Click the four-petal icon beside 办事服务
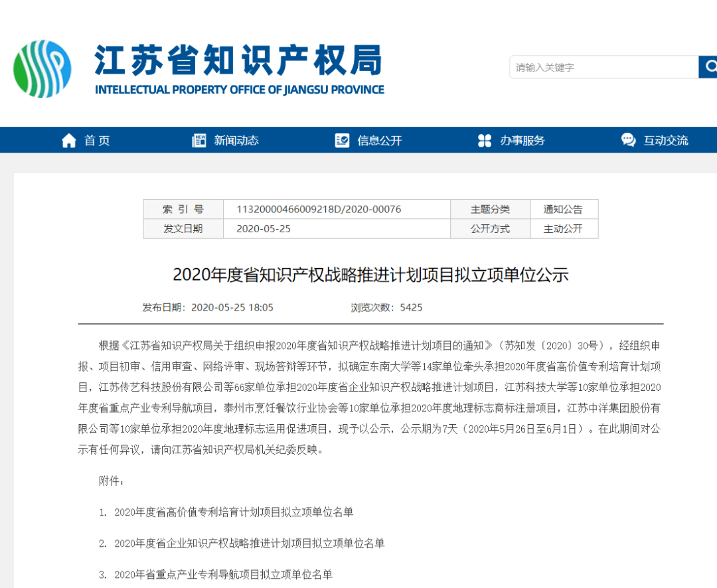This screenshot has height=588, width=717. click(485, 141)
